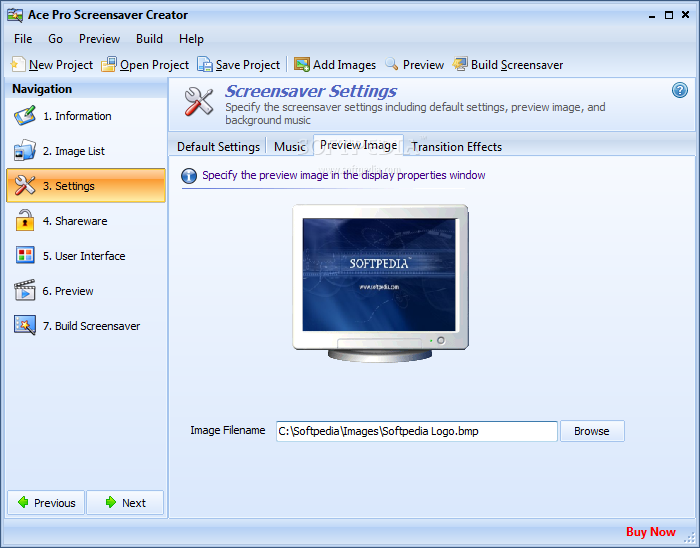Open the Go menu
This screenshot has height=548, width=700.
pyautogui.click(x=55, y=39)
